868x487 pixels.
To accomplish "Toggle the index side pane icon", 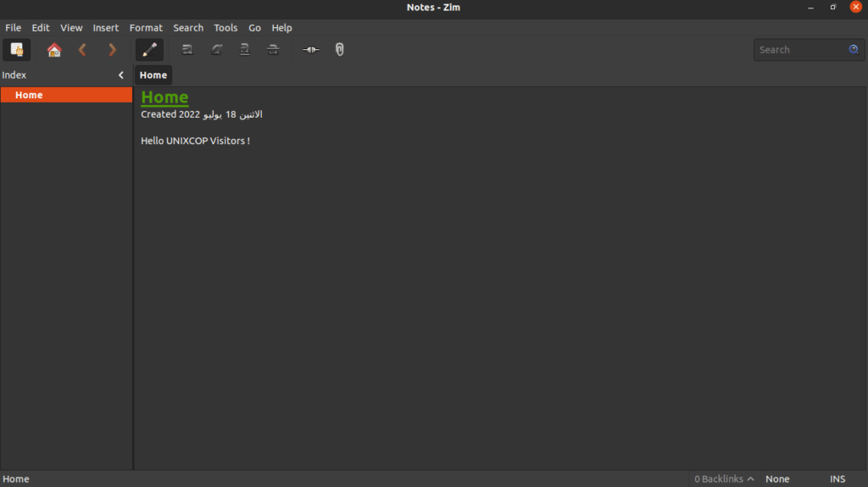I will [x=17, y=50].
